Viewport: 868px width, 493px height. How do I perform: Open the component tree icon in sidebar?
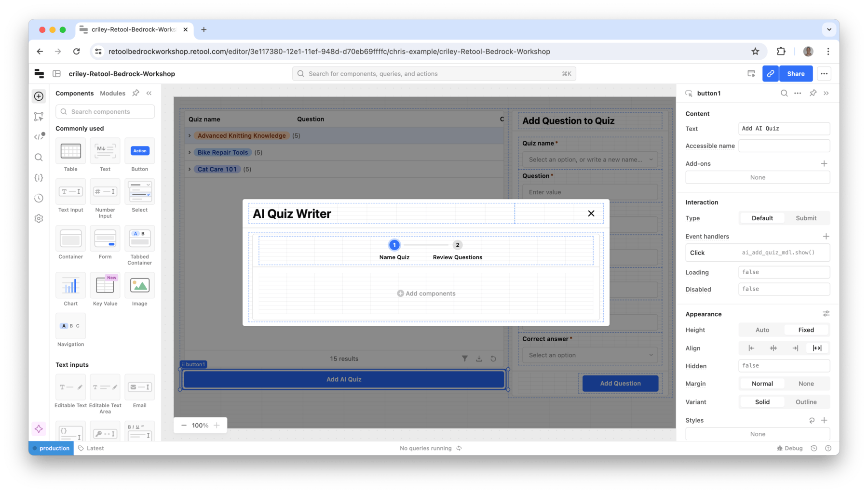pyautogui.click(x=39, y=117)
